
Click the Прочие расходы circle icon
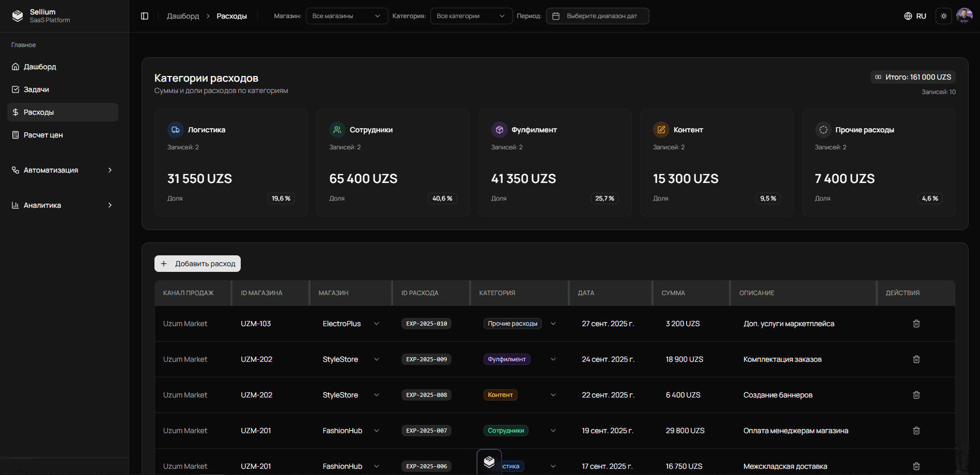point(823,130)
